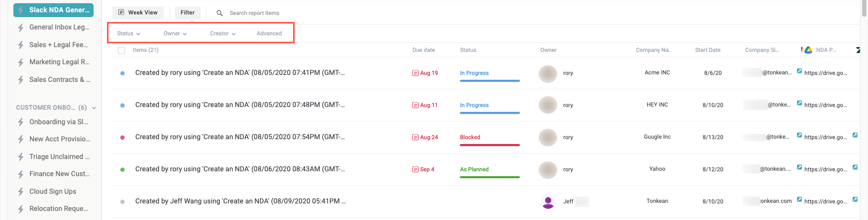Open the Owner filter dropdown
The image size is (868, 220).
click(x=175, y=33)
